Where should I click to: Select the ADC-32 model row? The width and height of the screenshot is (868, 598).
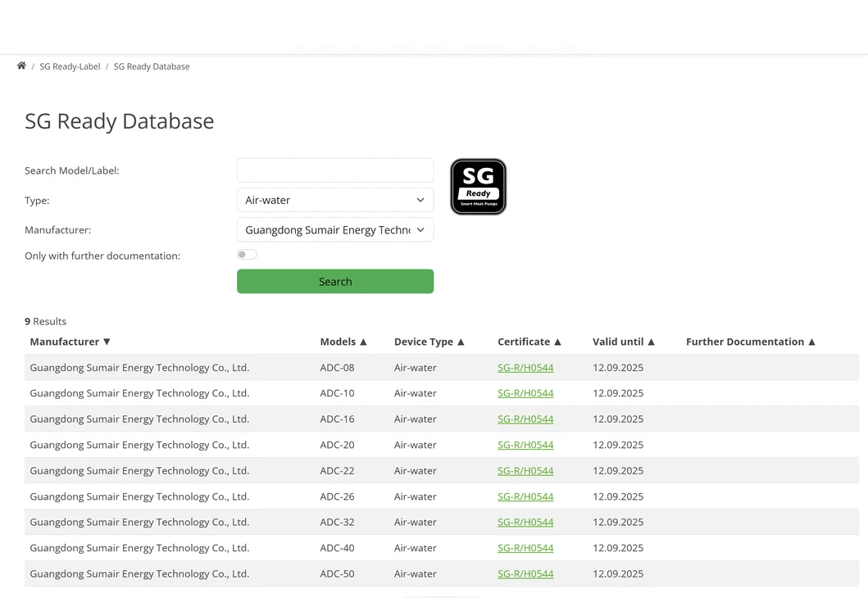click(x=337, y=522)
